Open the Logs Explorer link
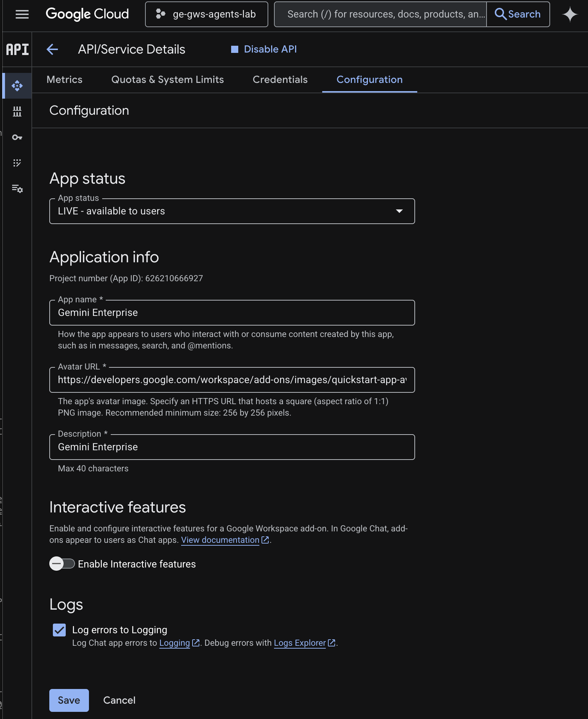 (x=300, y=643)
